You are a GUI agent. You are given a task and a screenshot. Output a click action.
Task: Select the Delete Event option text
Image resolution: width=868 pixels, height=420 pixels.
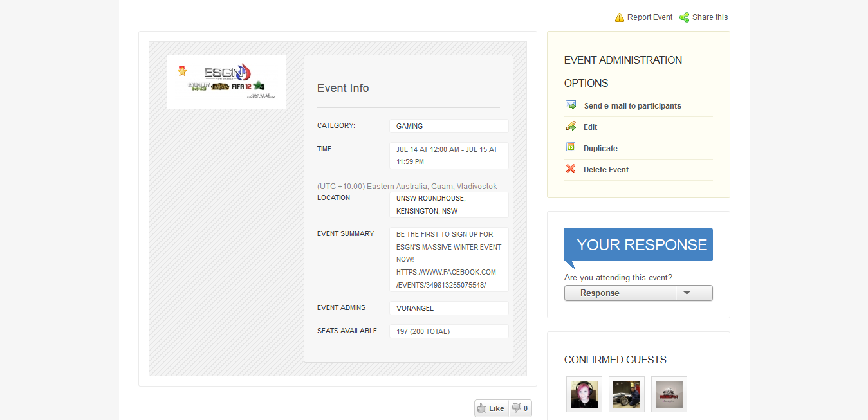click(x=606, y=170)
